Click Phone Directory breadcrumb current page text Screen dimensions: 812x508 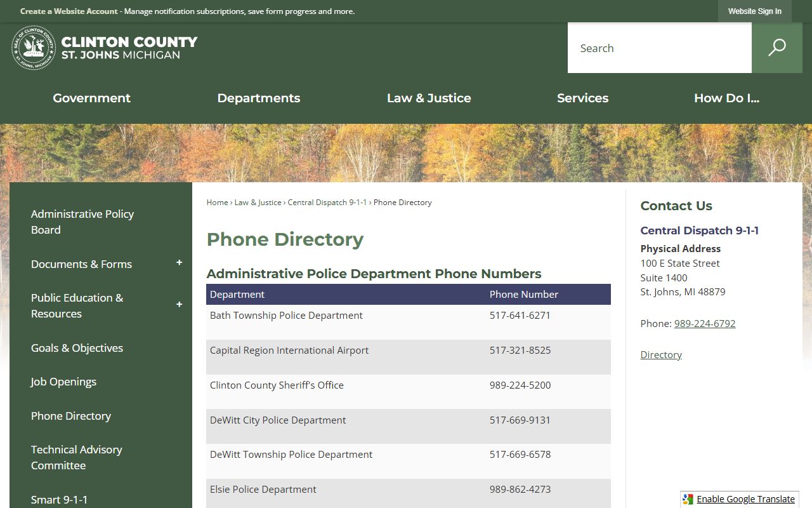(403, 203)
